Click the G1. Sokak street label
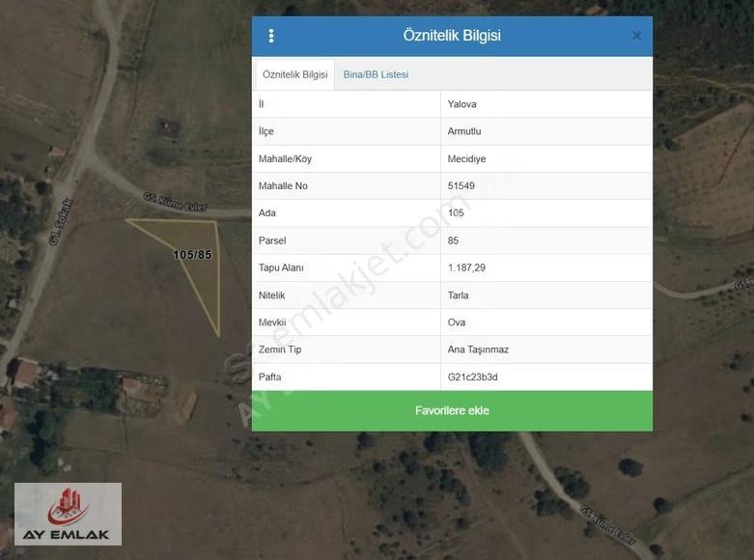Screen dimensions: 754x560 pos(61,221)
